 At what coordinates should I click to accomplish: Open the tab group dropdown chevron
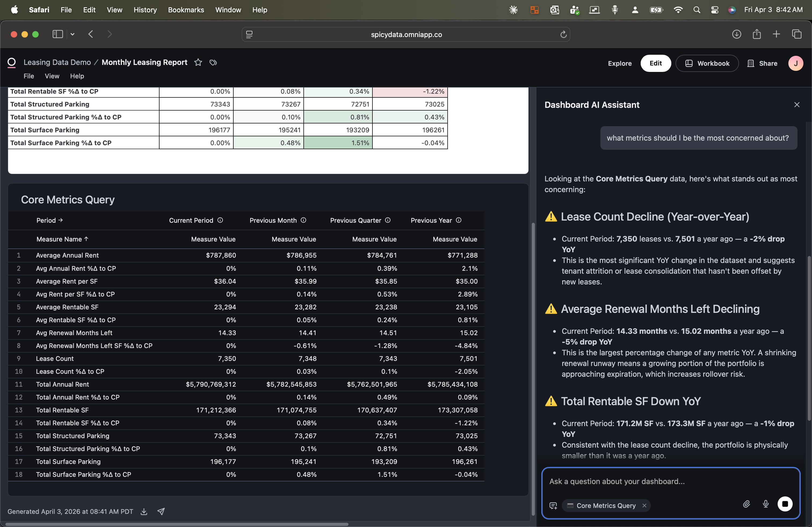72,34
